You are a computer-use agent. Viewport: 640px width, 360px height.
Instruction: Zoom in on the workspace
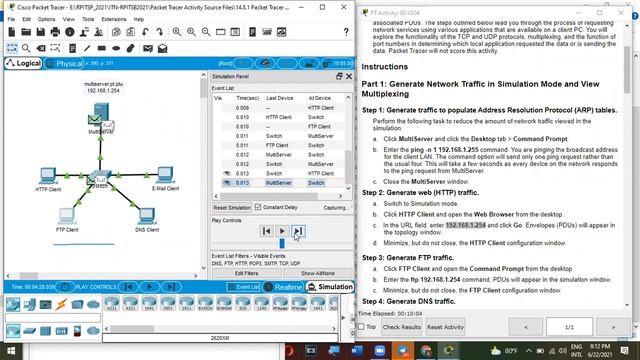[177, 32]
